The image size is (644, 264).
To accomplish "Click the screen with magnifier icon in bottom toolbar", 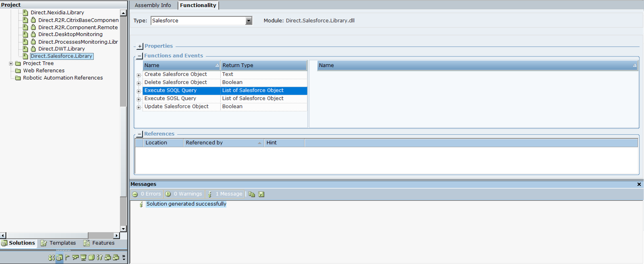I will click(75, 257).
